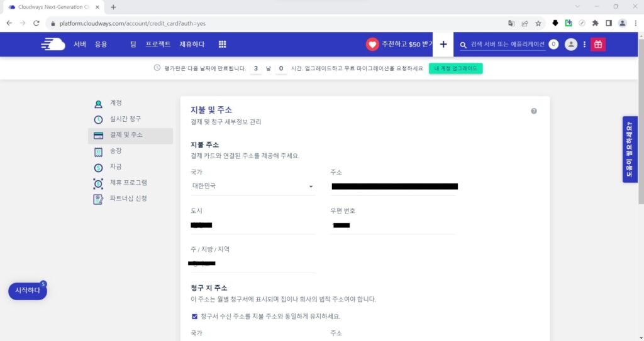Close the Cloudways browser tab
Screen dimensions: 644x341
pos(97,7)
